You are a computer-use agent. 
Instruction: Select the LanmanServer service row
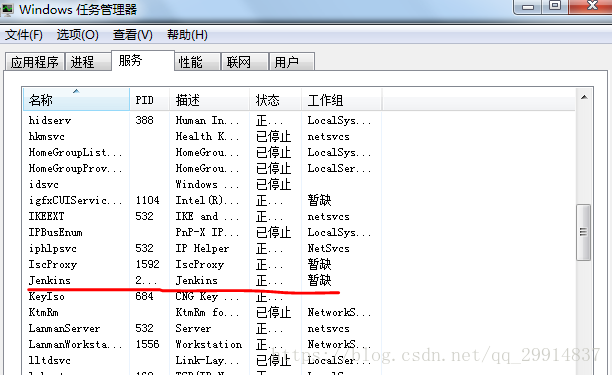pos(299,328)
